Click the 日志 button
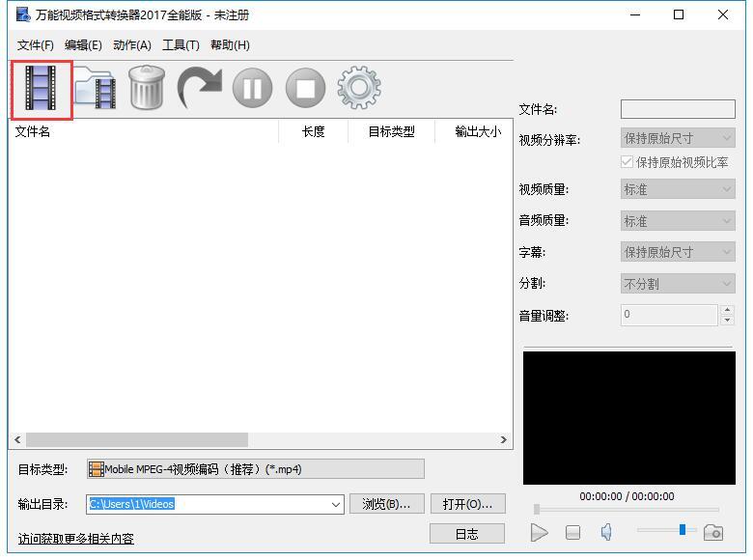The height and width of the screenshot is (560, 753). (467, 534)
